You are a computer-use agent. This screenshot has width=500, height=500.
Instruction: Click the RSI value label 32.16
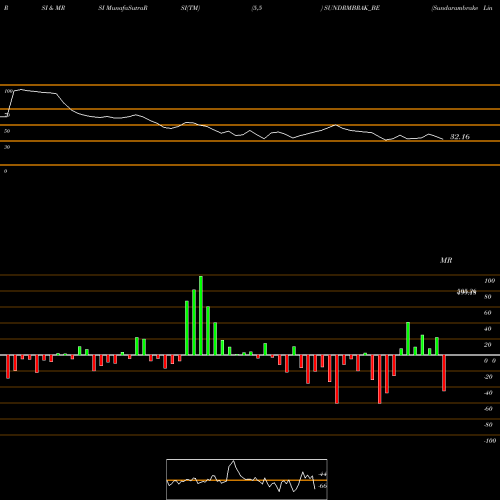(x=460, y=137)
